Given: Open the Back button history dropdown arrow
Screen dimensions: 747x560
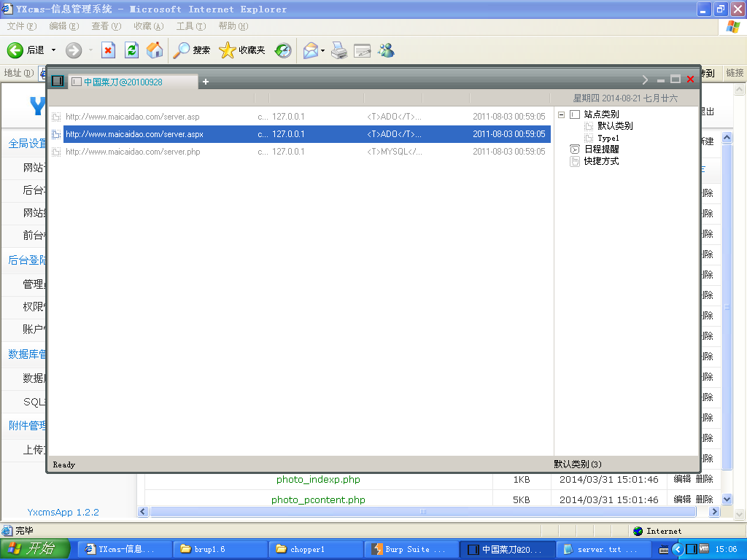Looking at the screenshot, I should [53, 50].
